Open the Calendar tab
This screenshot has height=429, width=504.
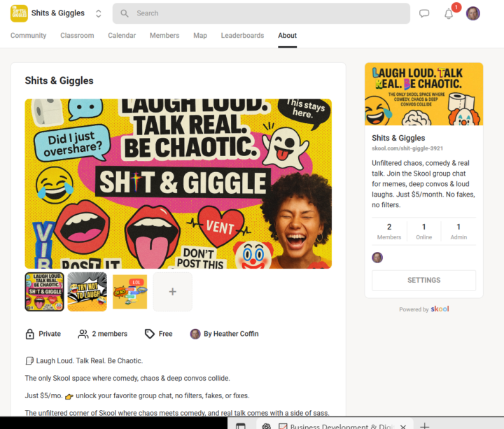pos(122,36)
